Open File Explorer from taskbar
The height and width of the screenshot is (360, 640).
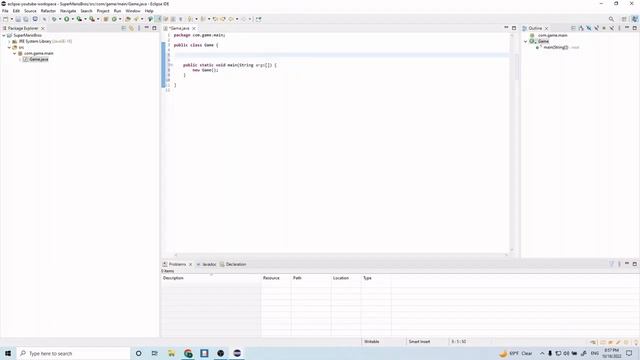point(171,353)
